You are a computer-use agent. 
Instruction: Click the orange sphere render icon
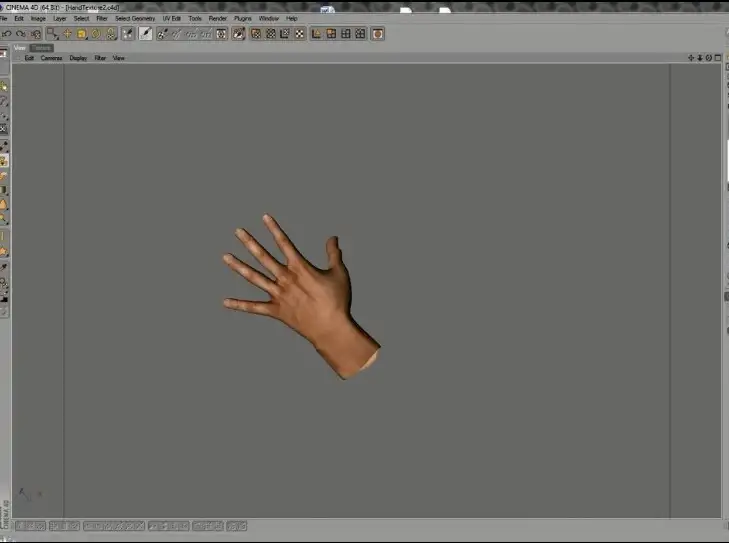(x=378, y=33)
